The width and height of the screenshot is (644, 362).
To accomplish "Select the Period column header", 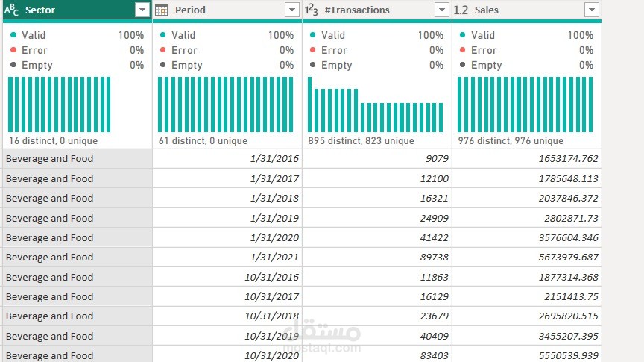I will coord(224,10).
